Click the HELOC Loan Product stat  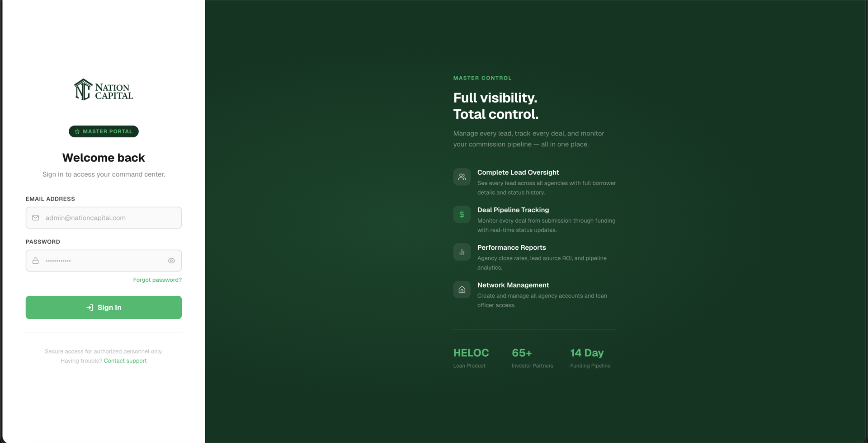(x=471, y=358)
